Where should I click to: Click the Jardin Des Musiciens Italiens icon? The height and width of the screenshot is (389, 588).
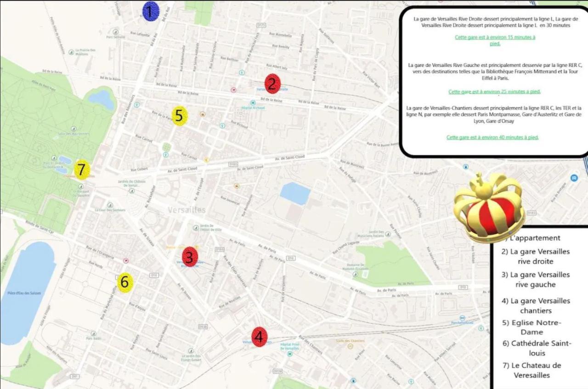(x=389, y=234)
